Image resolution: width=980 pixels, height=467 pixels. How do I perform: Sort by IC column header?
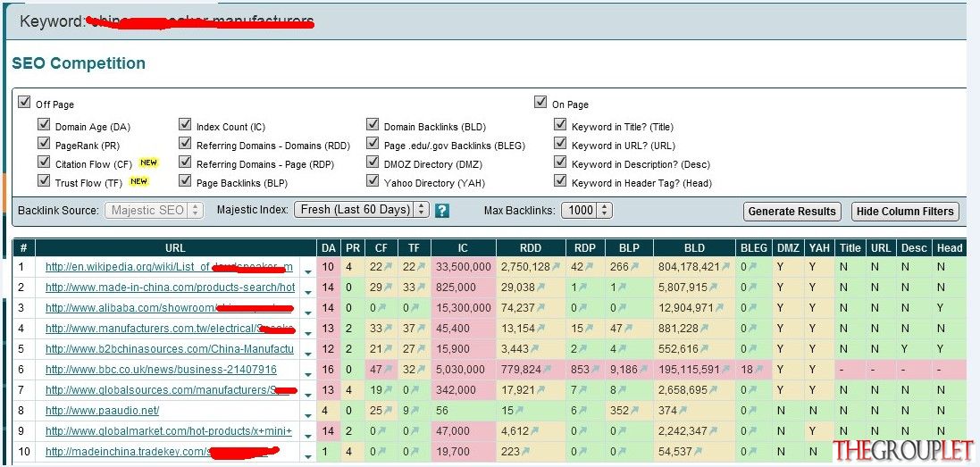coord(463,248)
